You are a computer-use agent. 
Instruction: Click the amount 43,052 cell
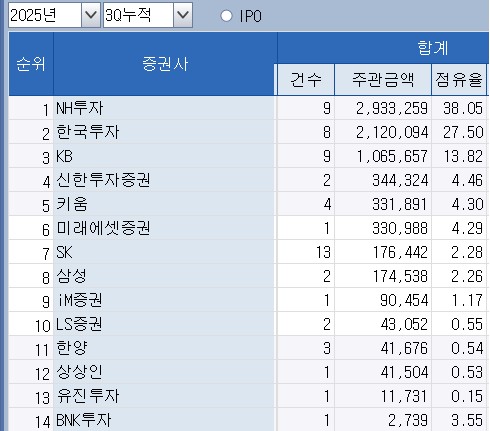pos(383,324)
